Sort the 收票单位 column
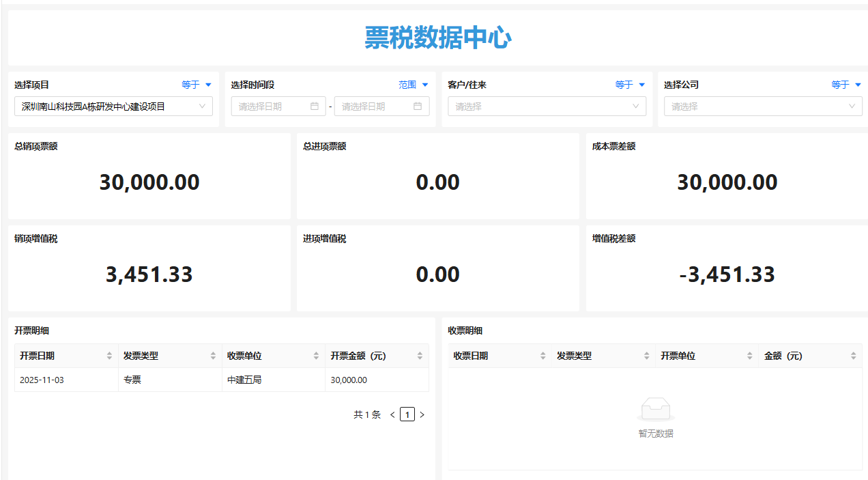Image resolution: width=868 pixels, height=480 pixels. (315, 355)
